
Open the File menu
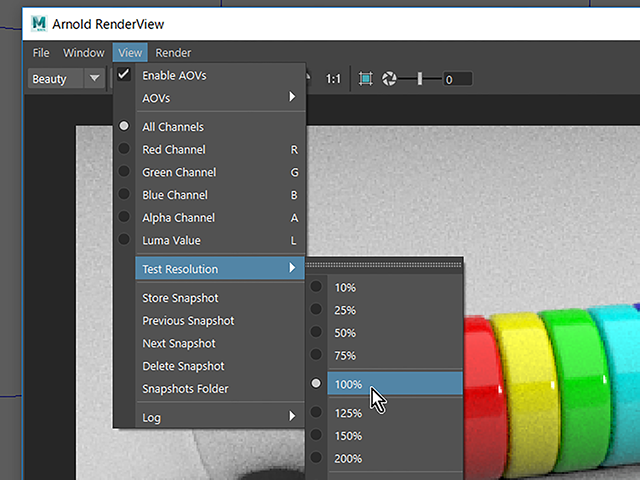(x=41, y=53)
